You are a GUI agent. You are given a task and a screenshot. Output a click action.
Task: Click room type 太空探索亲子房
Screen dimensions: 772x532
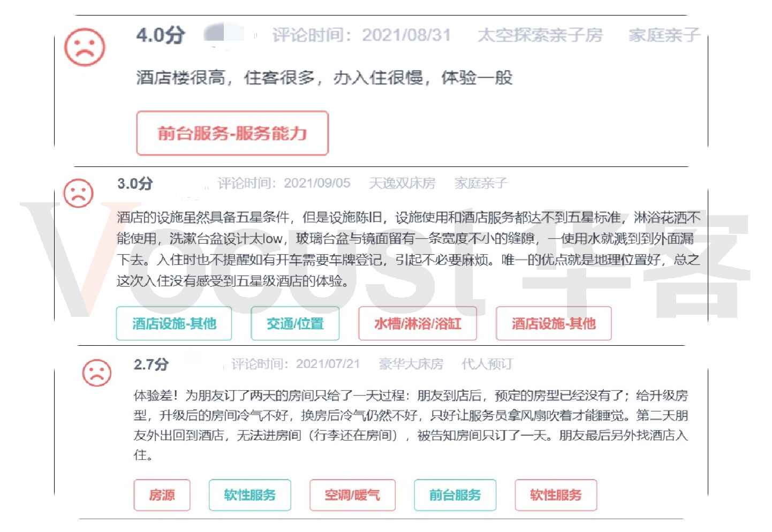(540, 35)
